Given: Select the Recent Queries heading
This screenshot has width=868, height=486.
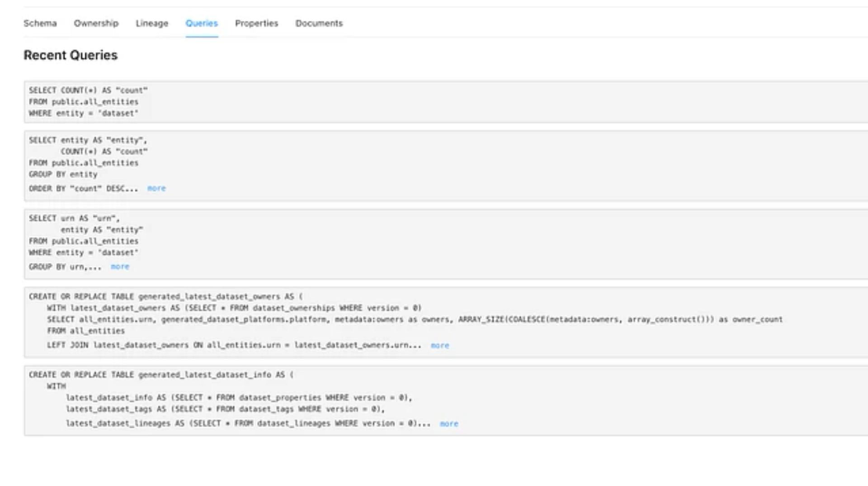Looking at the screenshot, I should tap(71, 55).
